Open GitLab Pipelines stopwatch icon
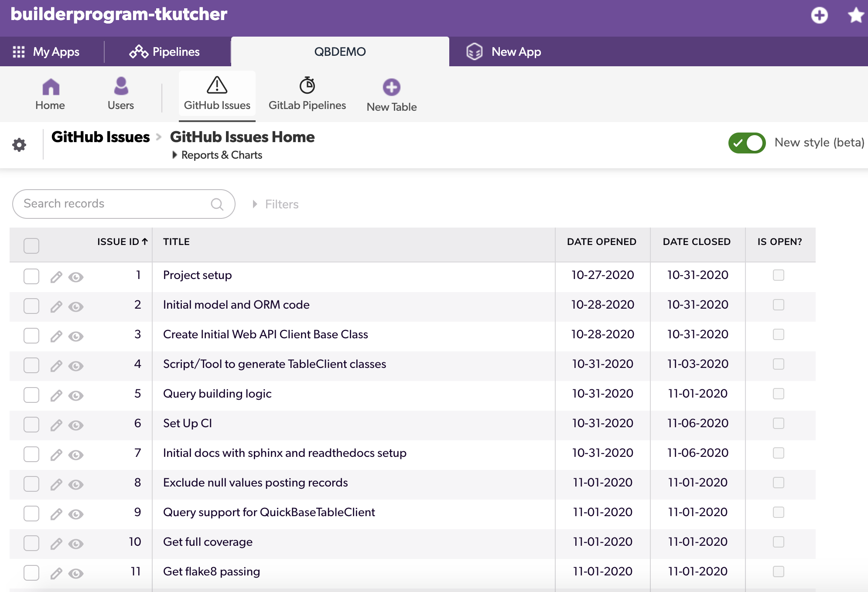The image size is (868, 592). click(x=307, y=85)
